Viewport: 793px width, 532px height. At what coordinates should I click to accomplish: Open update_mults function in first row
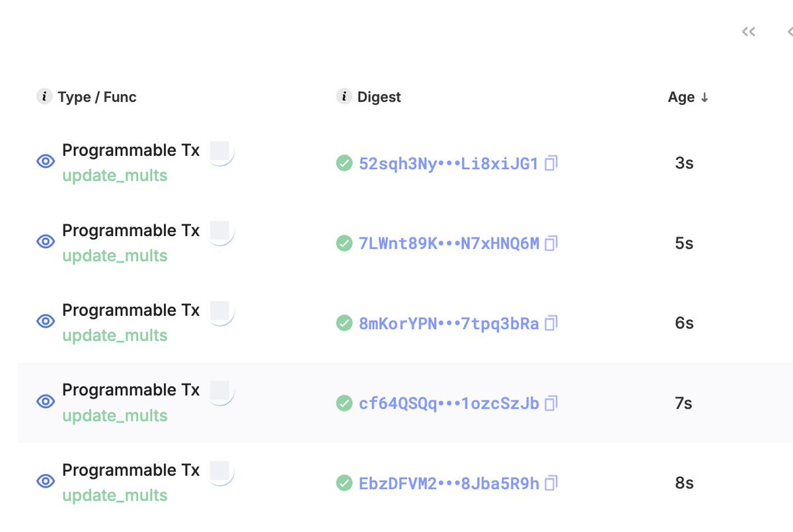tap(115, 176)
